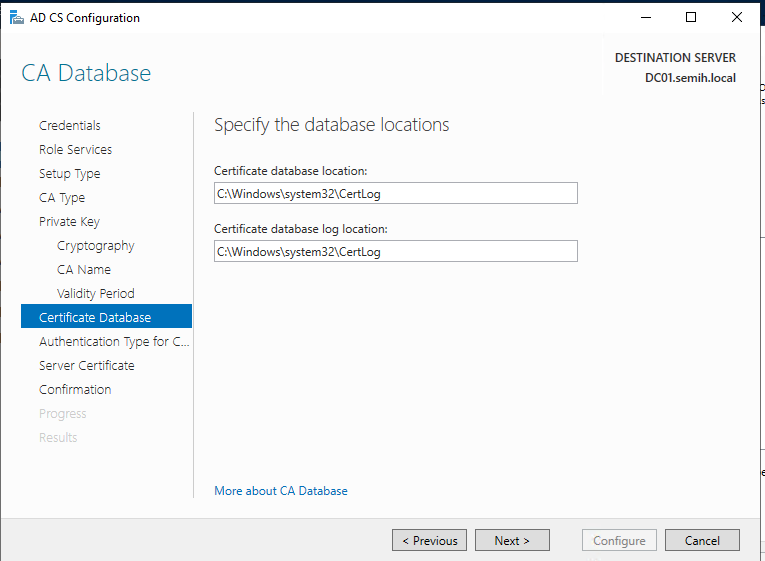This screenshot has width=765, height=561.
Task: Go to the Credentials step
Action: (x=70, y=125)
